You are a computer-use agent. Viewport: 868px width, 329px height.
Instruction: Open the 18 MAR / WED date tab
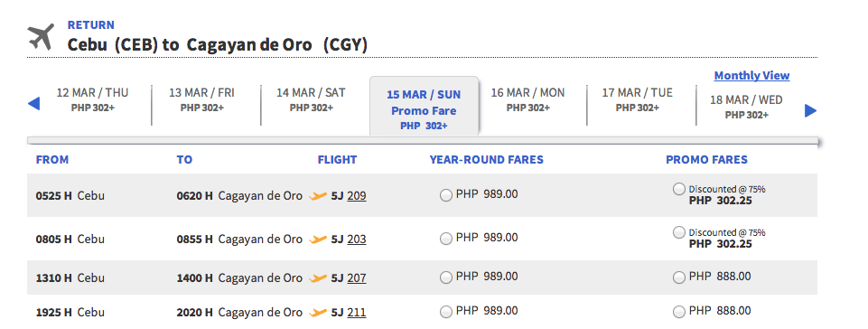point(746,107)
